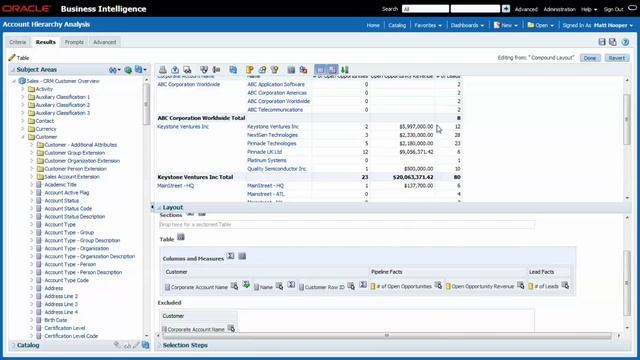Open More Options for Corporate Account Name column
640x360 pixels.
click(x=234, y=286)
